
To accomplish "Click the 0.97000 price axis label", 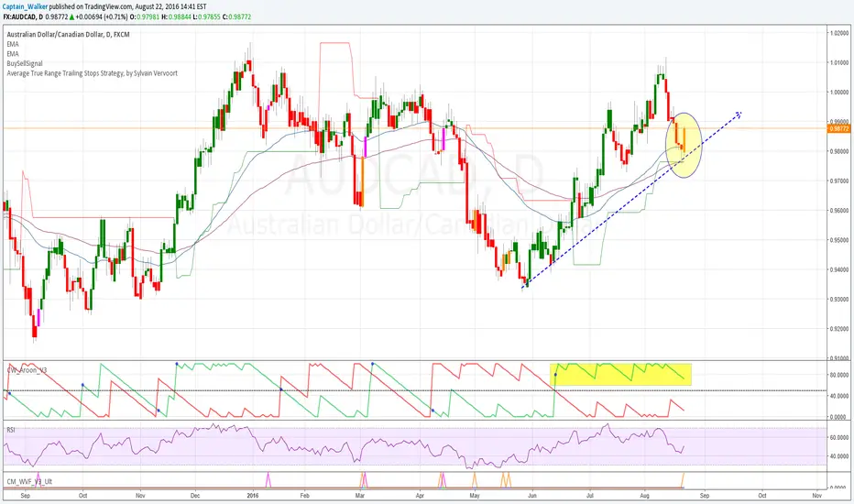I will click(x=839, y=181).
